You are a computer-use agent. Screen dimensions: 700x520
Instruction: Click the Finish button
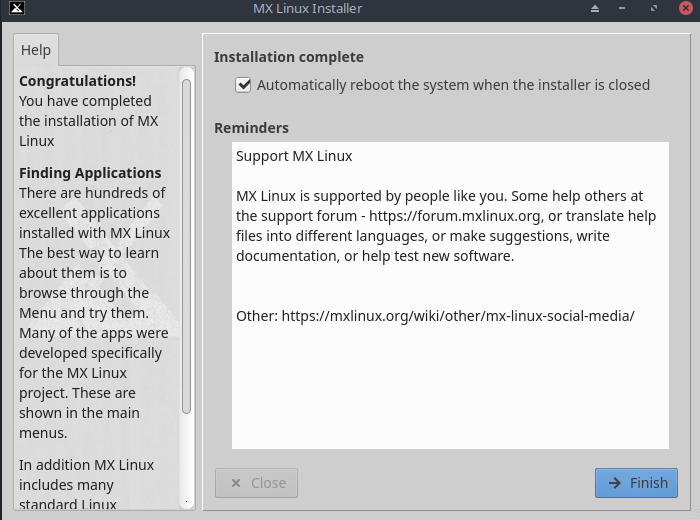point(636,483)
